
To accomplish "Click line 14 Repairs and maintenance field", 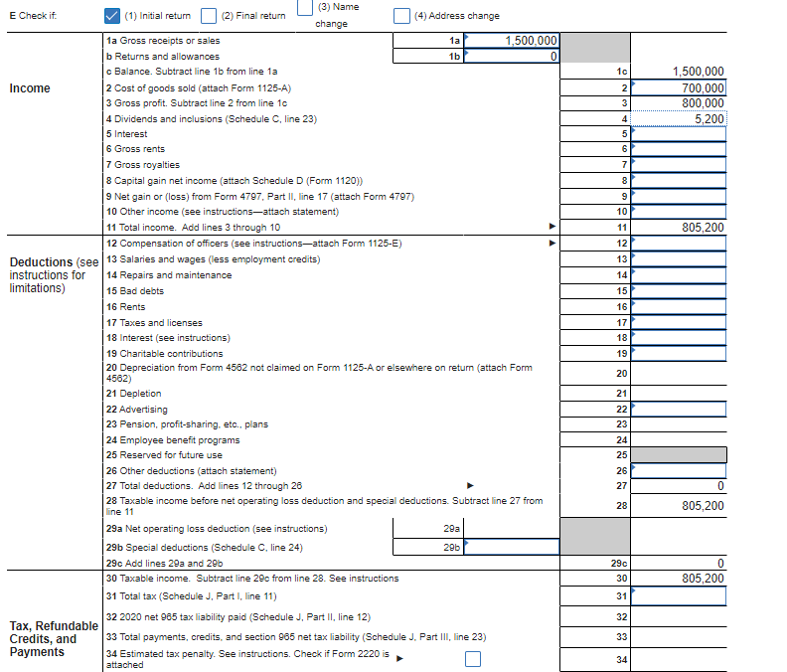I will pyautogui.click(x=678, y=275).
